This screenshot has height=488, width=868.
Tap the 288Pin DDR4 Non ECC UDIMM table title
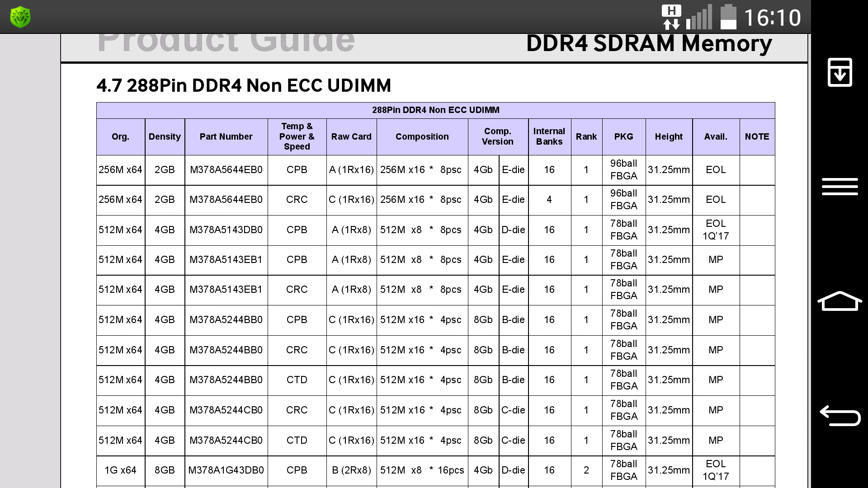point(435,110)
